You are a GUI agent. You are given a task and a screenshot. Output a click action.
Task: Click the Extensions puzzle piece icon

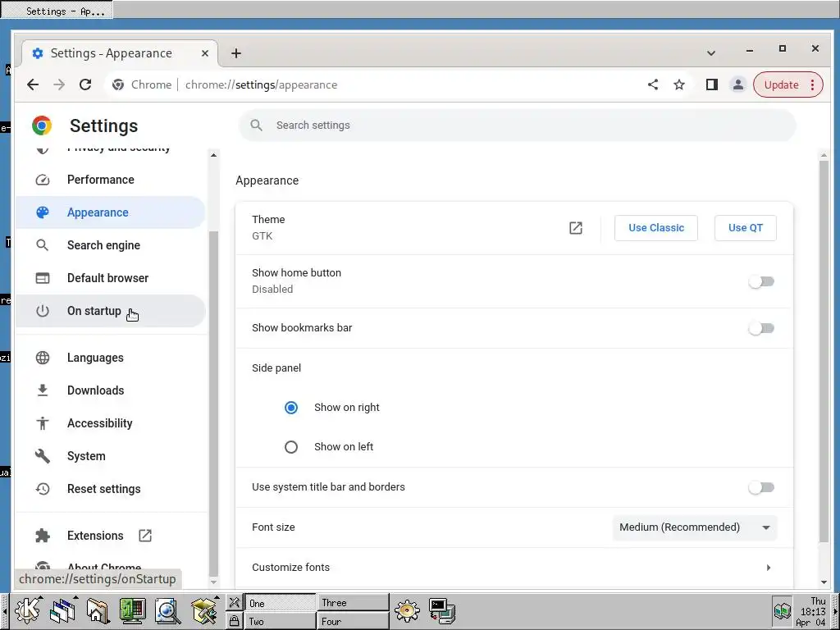43,536
